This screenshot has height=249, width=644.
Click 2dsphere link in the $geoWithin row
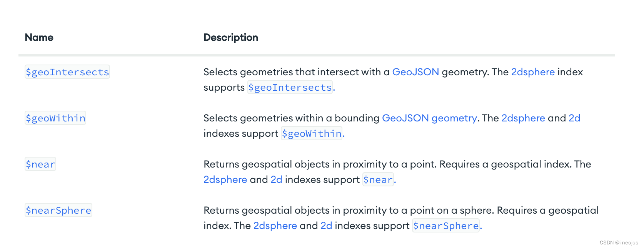click(523, 118)
